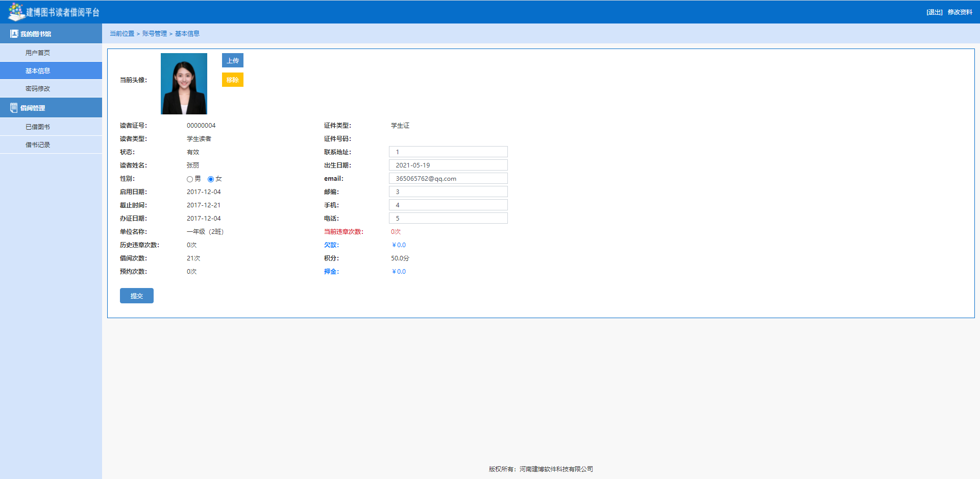Image resolution: width=980 pixels, height=479 pixels.
Task: Go to 密码修改 in the sidebar
Action: tap(38, 88)
